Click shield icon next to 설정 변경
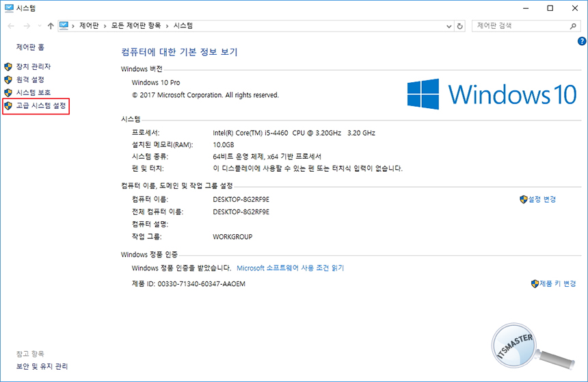588x382 pixels. [x=524, y=199]
